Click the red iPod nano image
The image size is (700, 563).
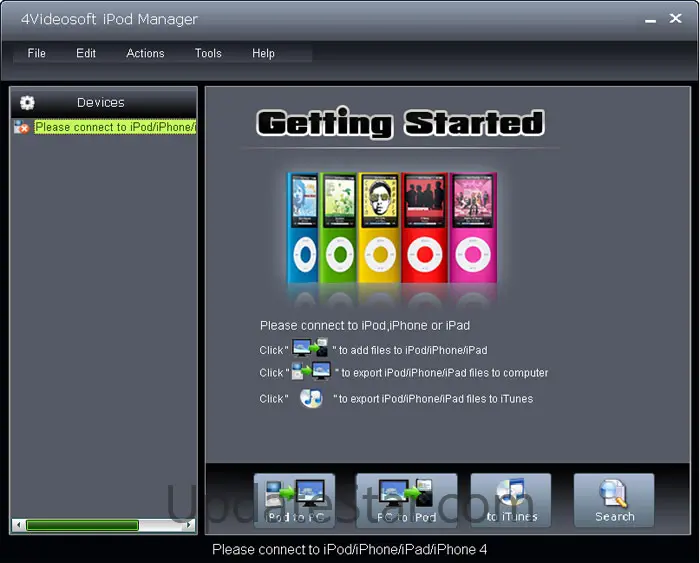425,228
